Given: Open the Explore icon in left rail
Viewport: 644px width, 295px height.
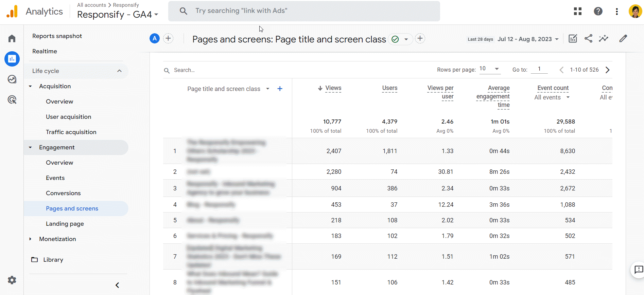Looking at the screenshot, I should [x=12, y=79].
